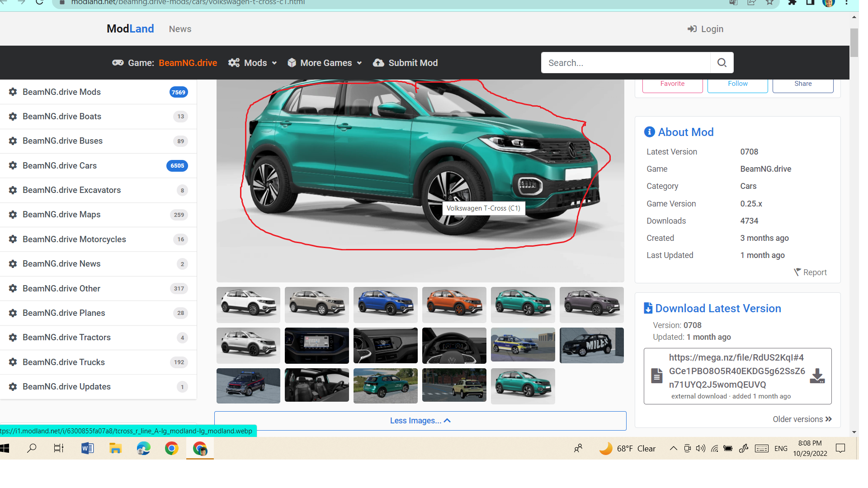Open Older versions link
868x488 pixels.
[802, 419]
